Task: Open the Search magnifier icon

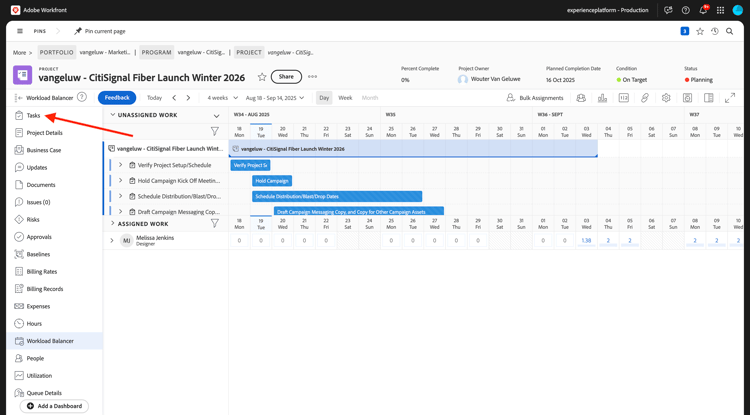Action: click(x=729, y=31)
